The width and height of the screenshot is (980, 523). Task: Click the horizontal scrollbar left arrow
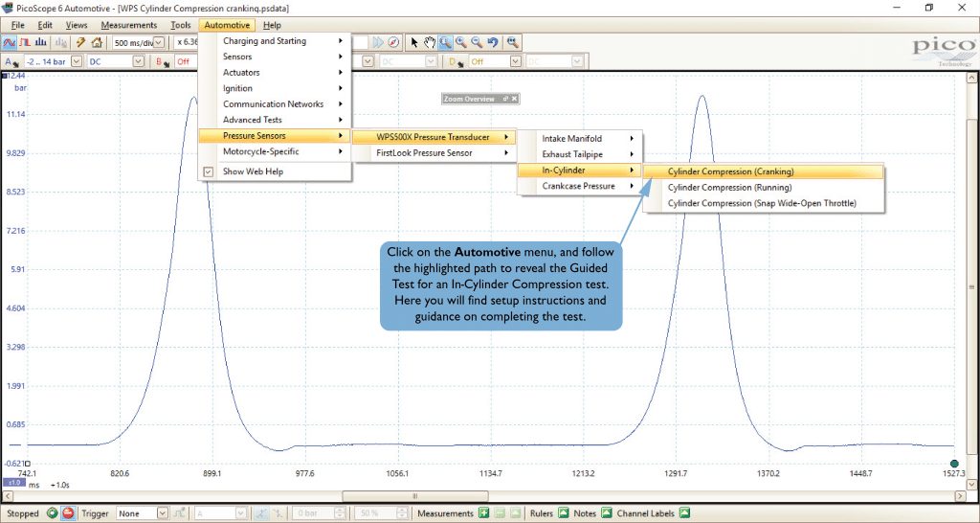(x=7, y=496)
